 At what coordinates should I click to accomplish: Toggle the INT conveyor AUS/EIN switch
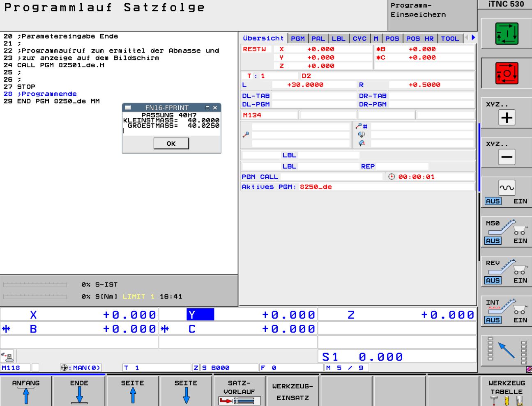tap(507, 311)
